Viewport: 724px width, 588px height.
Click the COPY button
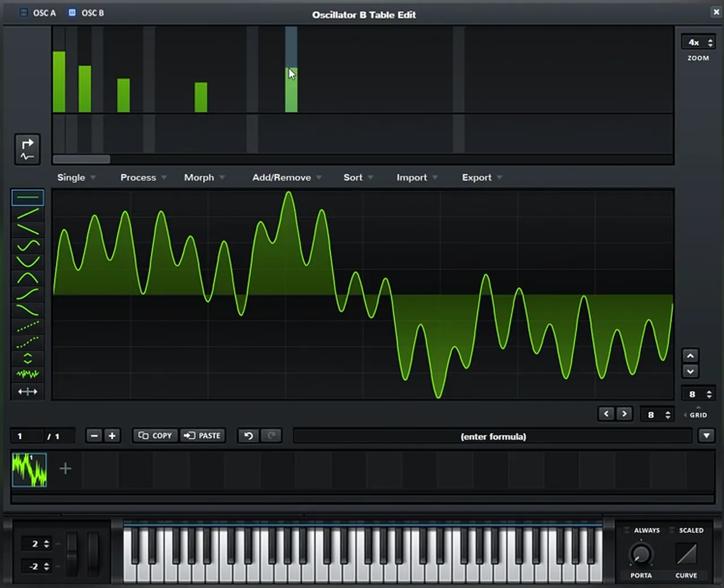pyautogui.click(x=155, y=435)
